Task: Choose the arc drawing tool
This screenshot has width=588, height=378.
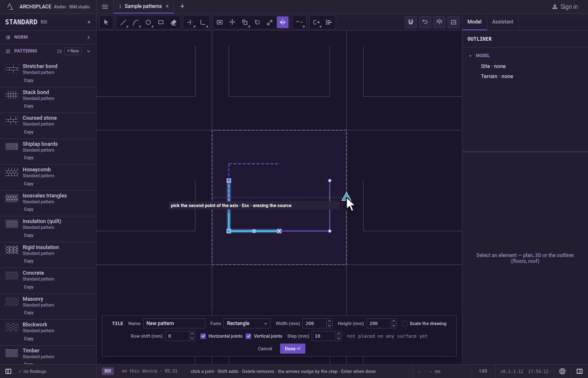Action: pyautogui.click(x=136, y=22)
